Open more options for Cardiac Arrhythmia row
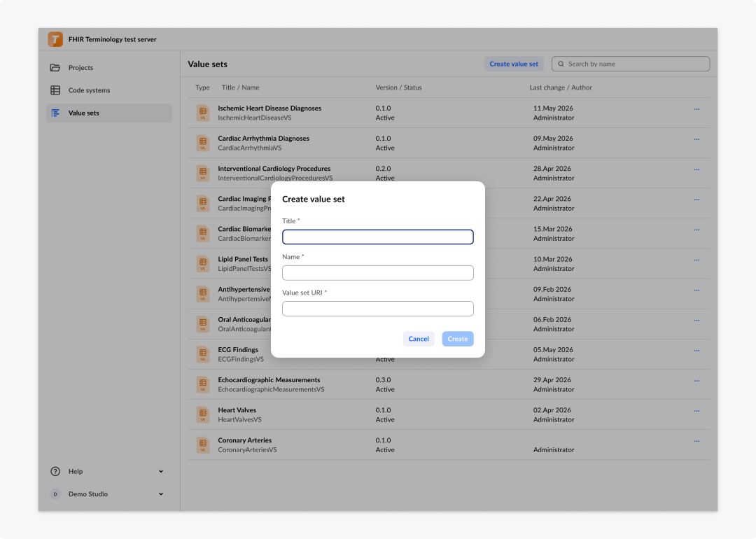Viewport: 756px width, 539px height. click(696, 139)
